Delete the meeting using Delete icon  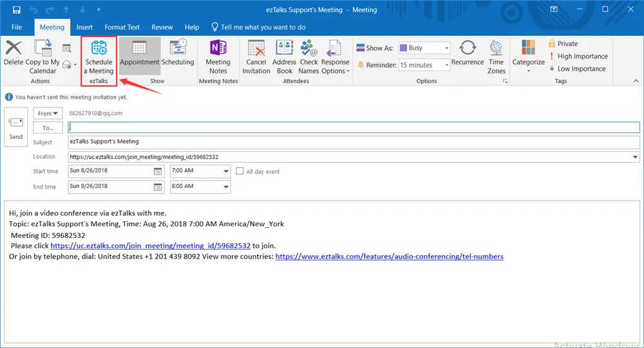[x=14, y=53]
